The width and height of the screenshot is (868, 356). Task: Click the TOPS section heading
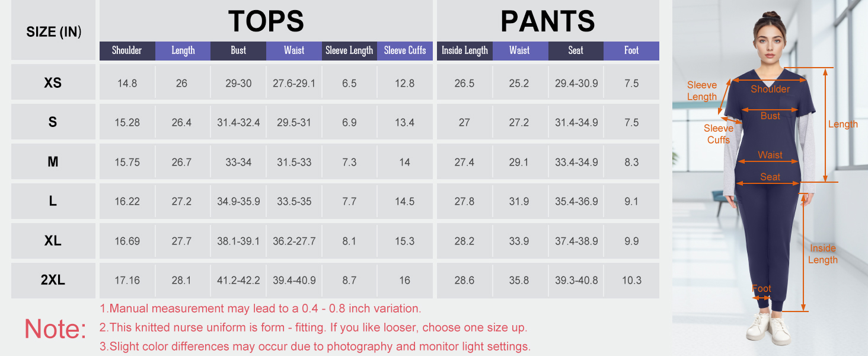266,22
